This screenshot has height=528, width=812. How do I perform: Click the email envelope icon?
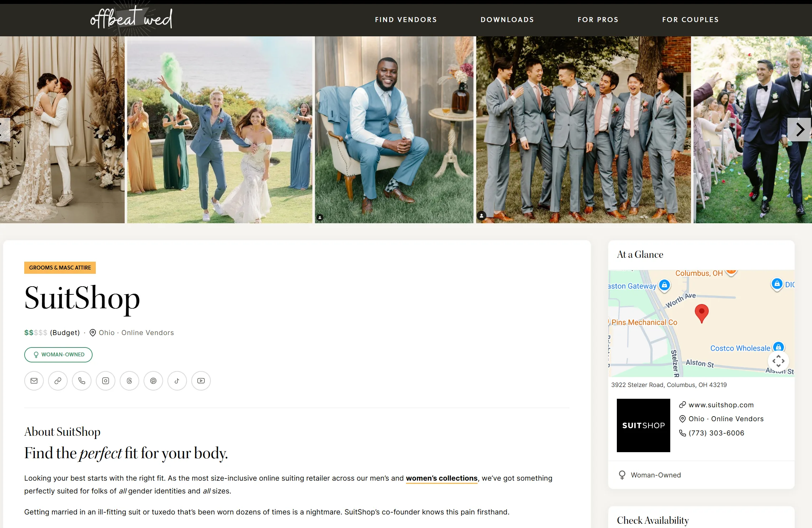point(34,381)
